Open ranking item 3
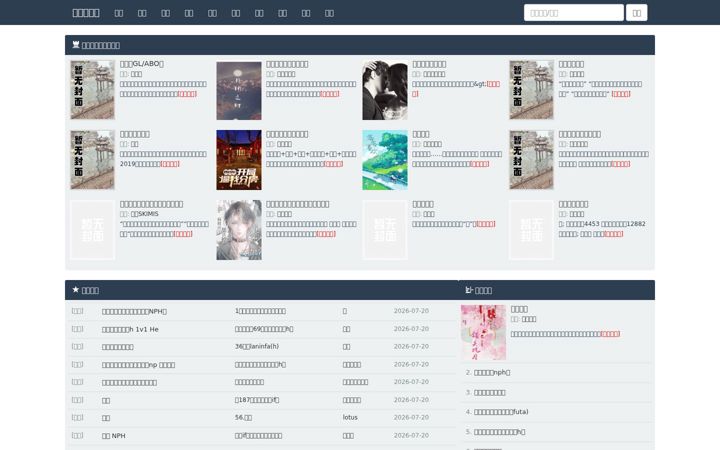720x450 pixels. pos(489,393)
